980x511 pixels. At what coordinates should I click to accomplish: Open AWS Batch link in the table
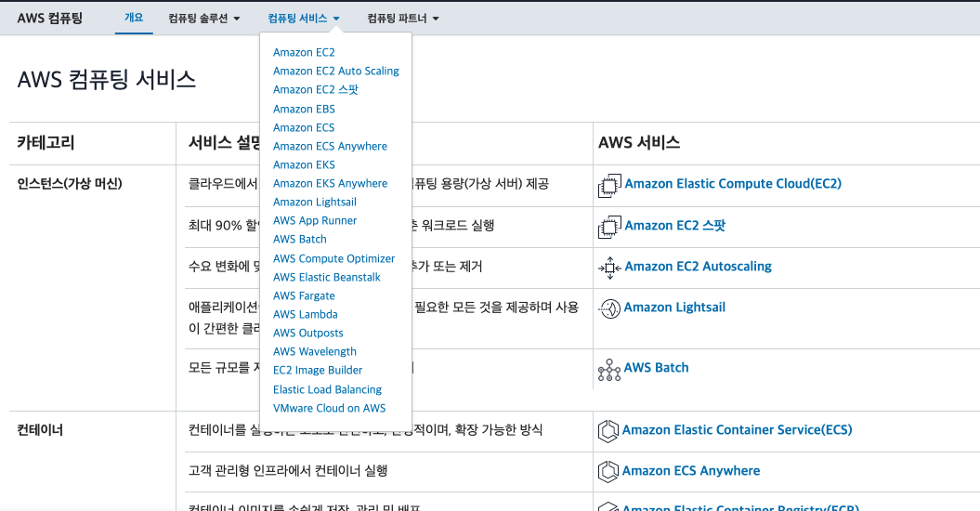656,368
